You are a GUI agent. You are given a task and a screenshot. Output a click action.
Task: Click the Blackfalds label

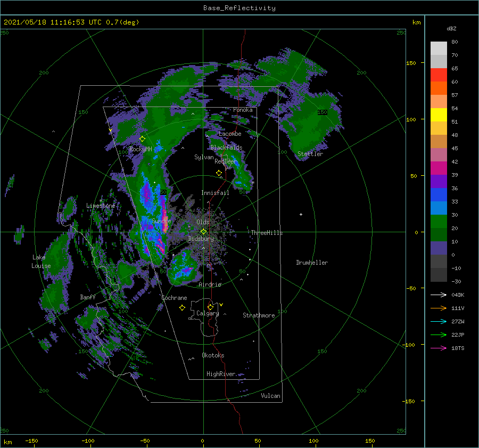coord(226,148)
